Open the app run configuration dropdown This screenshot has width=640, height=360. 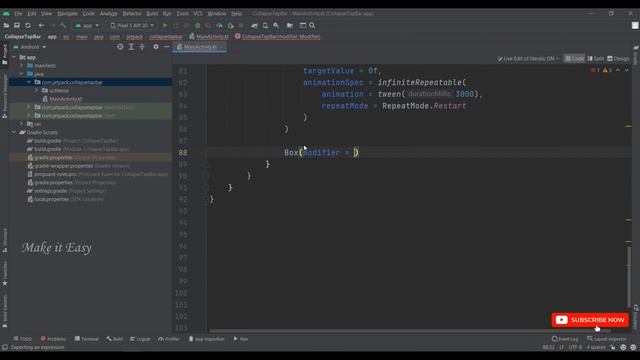87,25
